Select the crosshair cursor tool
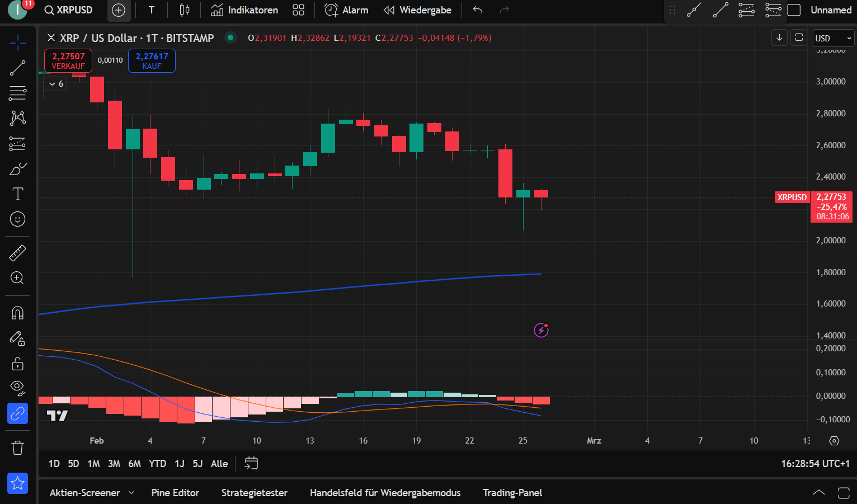This screenshot has height=504, width=857. [17, 43]
